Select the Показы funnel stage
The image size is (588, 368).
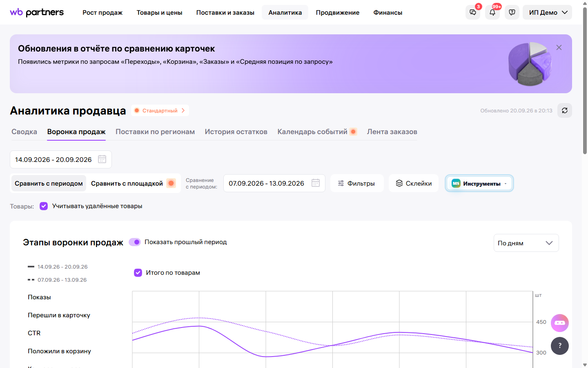[39, 297]
